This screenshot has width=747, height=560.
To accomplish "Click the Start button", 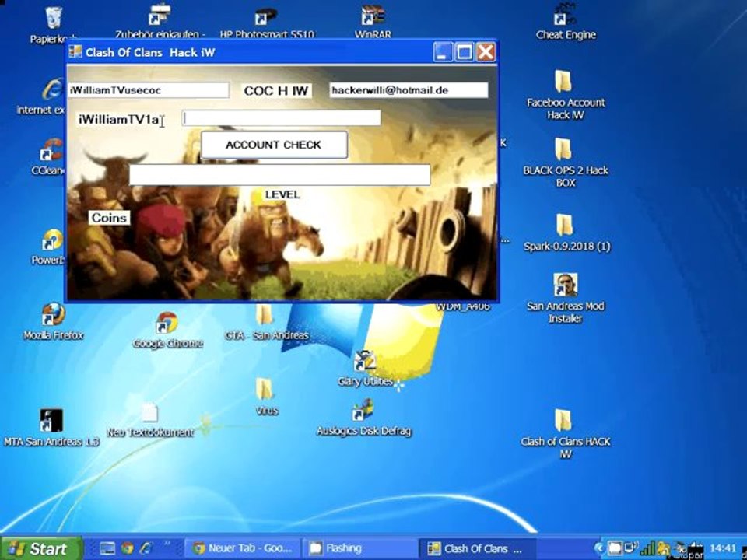I will pyautogui.click(x=41, y=548).
